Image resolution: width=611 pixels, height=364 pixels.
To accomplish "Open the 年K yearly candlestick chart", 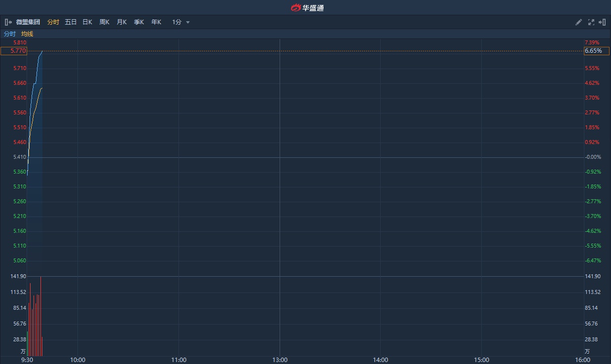I will tap(156, 22).
